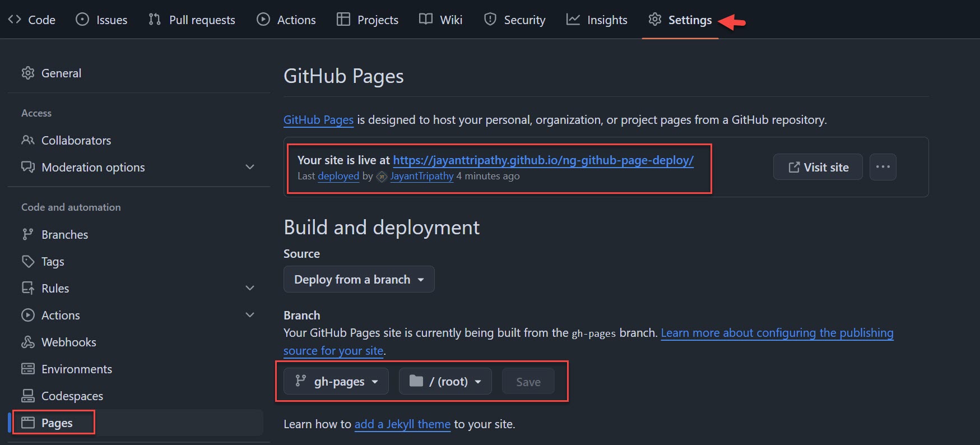Click the deployed link

coord(338,176)
